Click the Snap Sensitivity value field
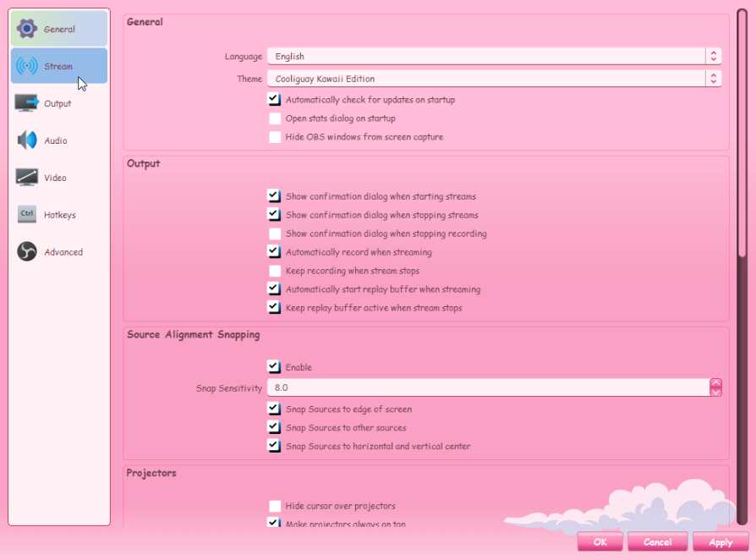This screenshot has width=756, height=560. (489, 387)
